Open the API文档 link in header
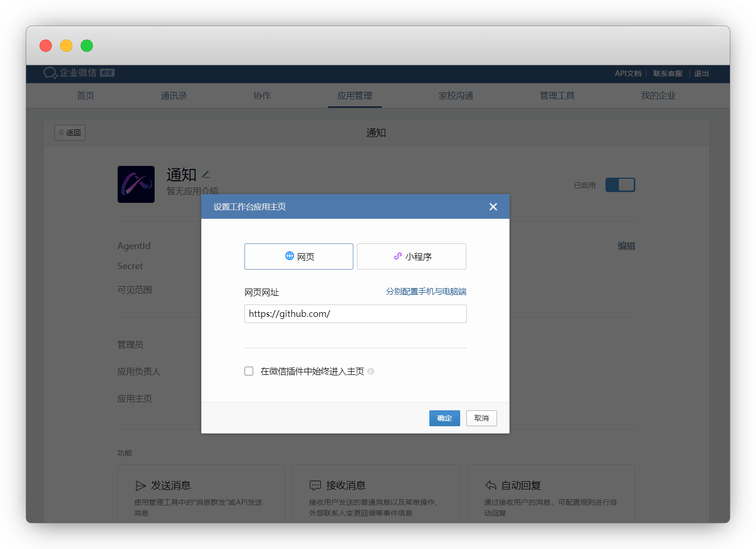 point(628,73)
